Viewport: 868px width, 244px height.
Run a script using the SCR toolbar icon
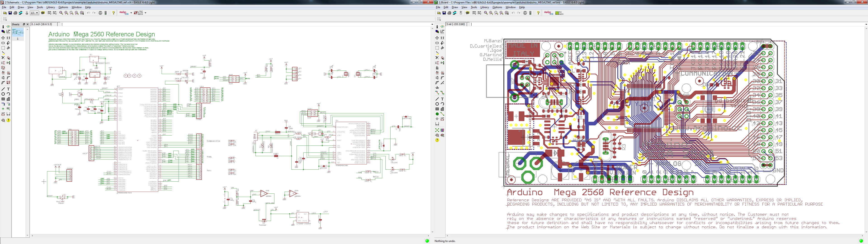pos(50,13)
